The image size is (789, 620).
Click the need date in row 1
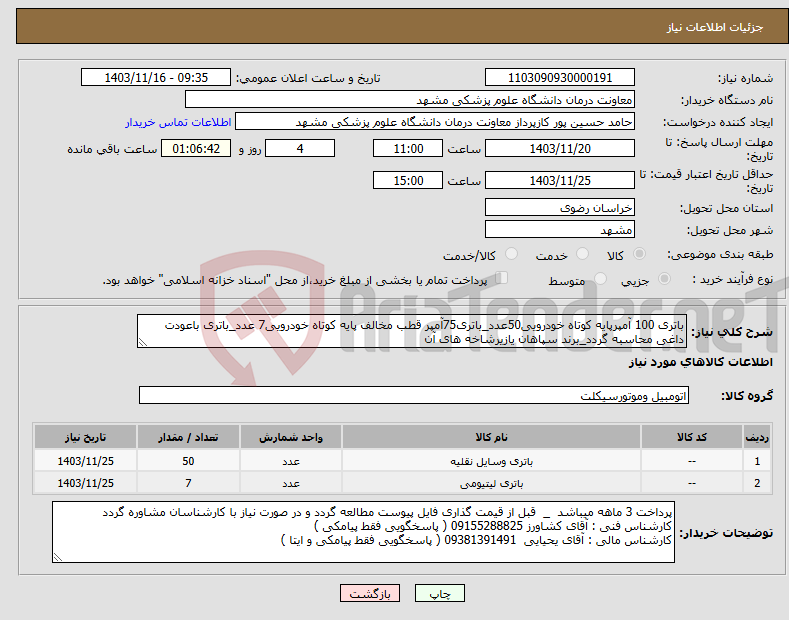pyautogui.click(x=86, y=461)
